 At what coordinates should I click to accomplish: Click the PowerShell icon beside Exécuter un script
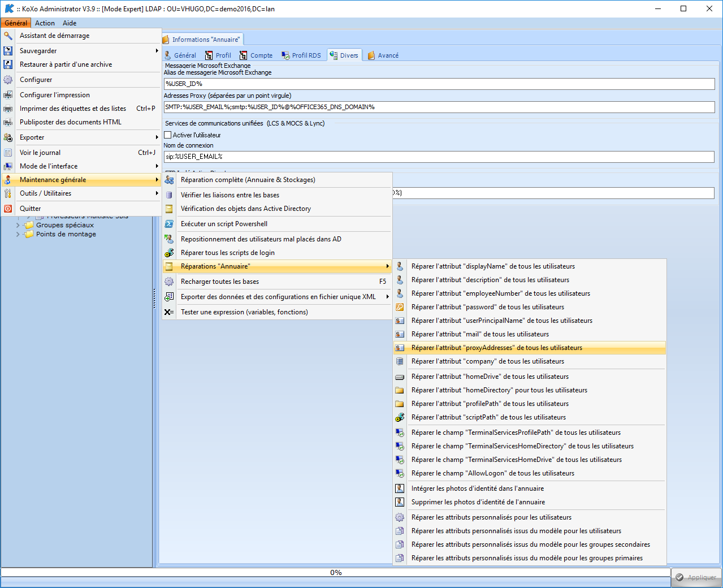pyautogui.click(x=169, y=224)
